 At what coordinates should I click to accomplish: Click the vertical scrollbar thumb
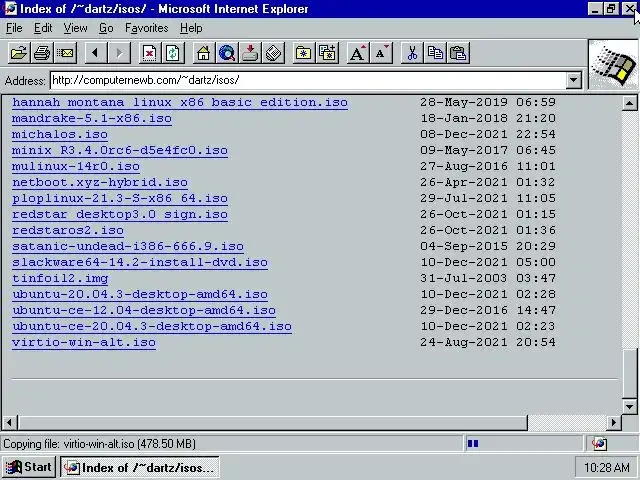[x=630, y=373]
